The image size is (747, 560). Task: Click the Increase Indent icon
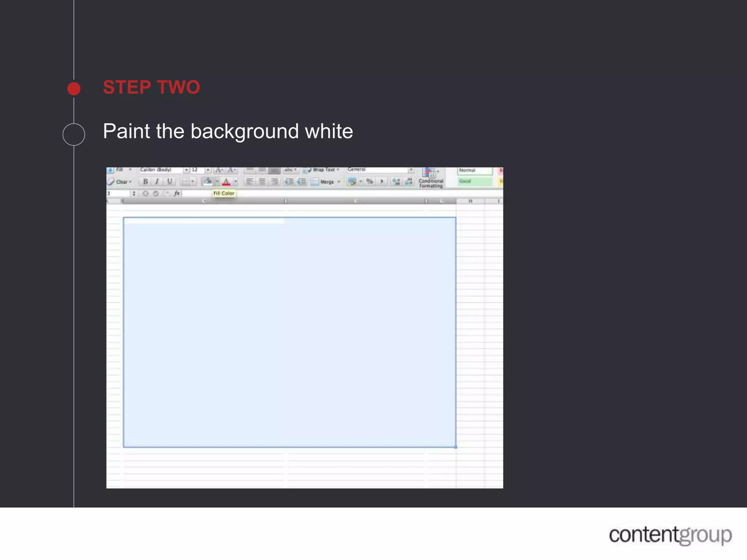(301, 182)
